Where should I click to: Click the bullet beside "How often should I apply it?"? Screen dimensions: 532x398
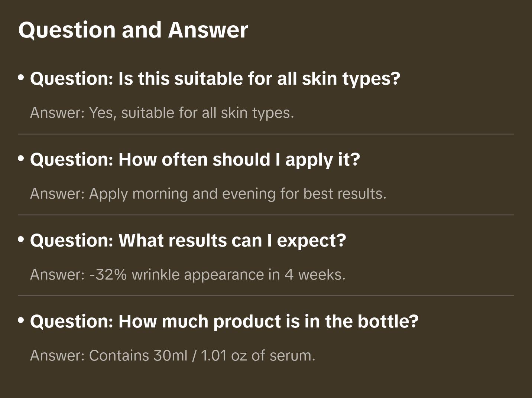[21, 159]
